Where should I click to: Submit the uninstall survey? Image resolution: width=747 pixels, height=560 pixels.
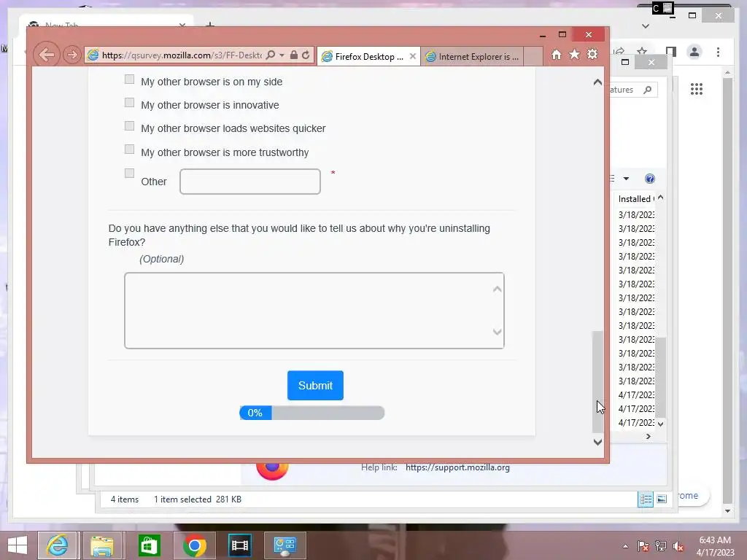click(x=315, y=385)
